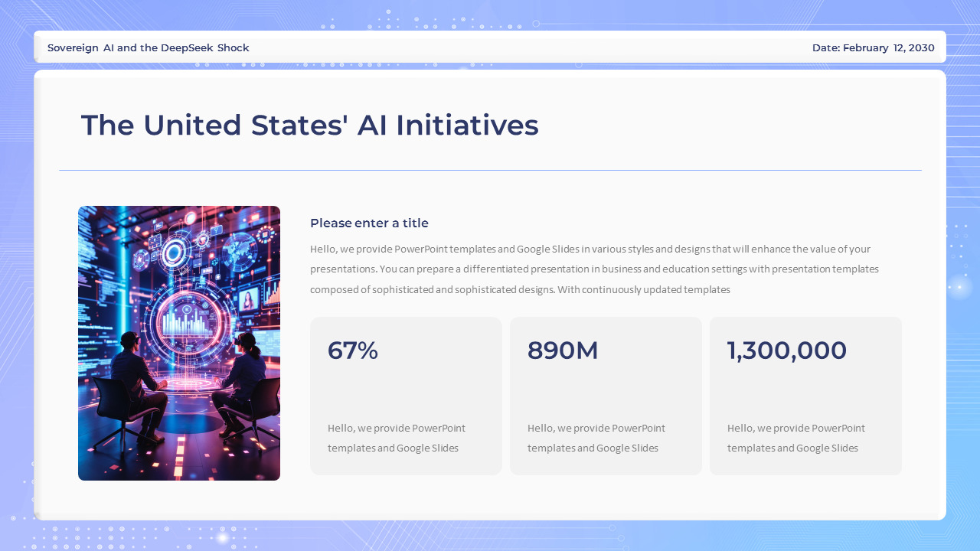Select the description text under 67%
The height and width of the screenshot is (551, 980).
coord(396,438)
